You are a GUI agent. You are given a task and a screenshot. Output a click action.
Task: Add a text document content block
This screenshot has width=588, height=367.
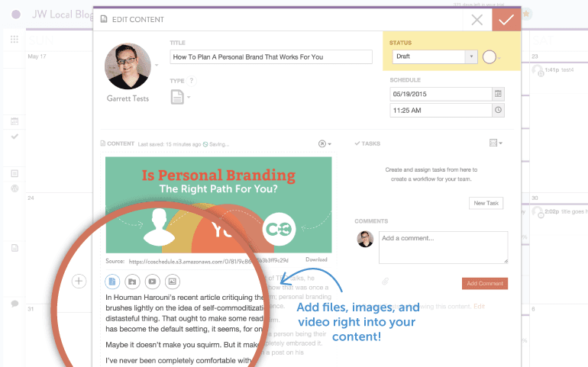112,282
